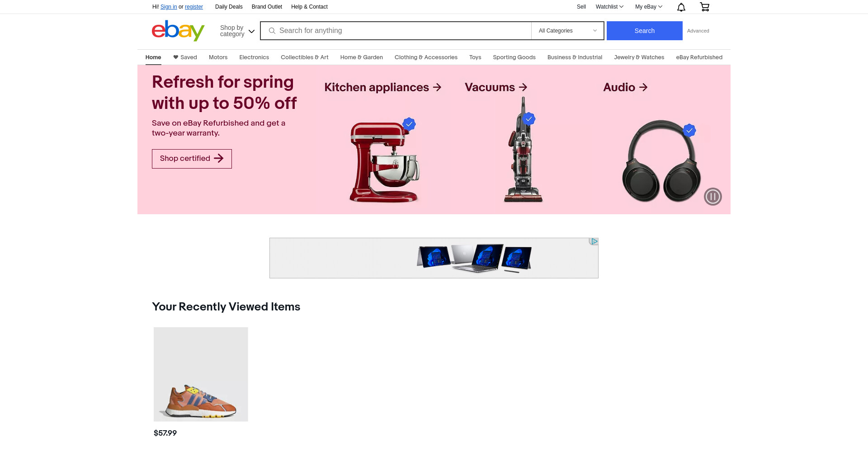Click the eBay logo

(178, 31)
